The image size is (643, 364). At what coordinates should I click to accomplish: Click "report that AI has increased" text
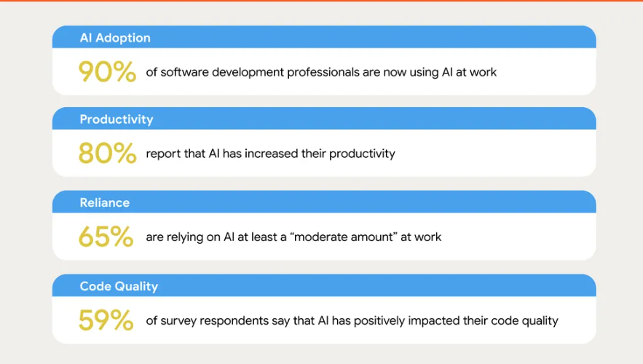click(x=218, y=154)
